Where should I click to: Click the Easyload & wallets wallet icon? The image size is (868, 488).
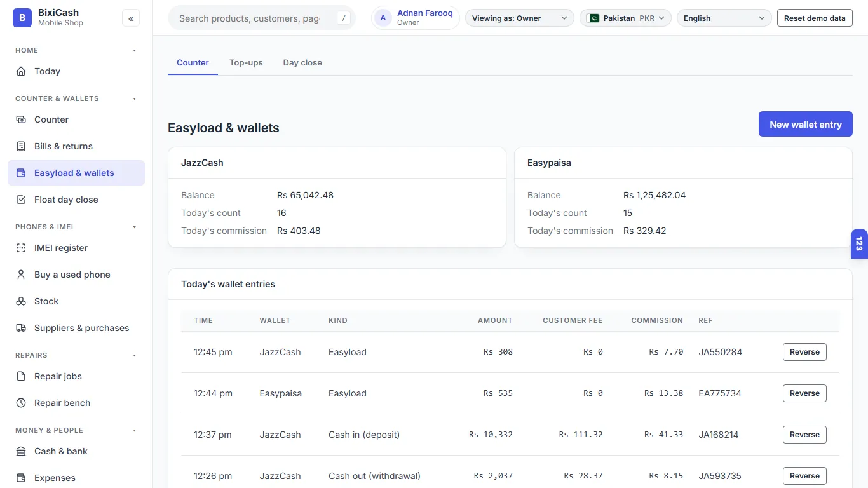point(21,173)
